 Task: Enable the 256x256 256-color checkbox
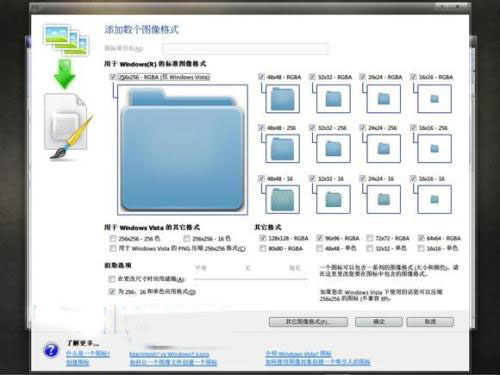click(113, 239)
